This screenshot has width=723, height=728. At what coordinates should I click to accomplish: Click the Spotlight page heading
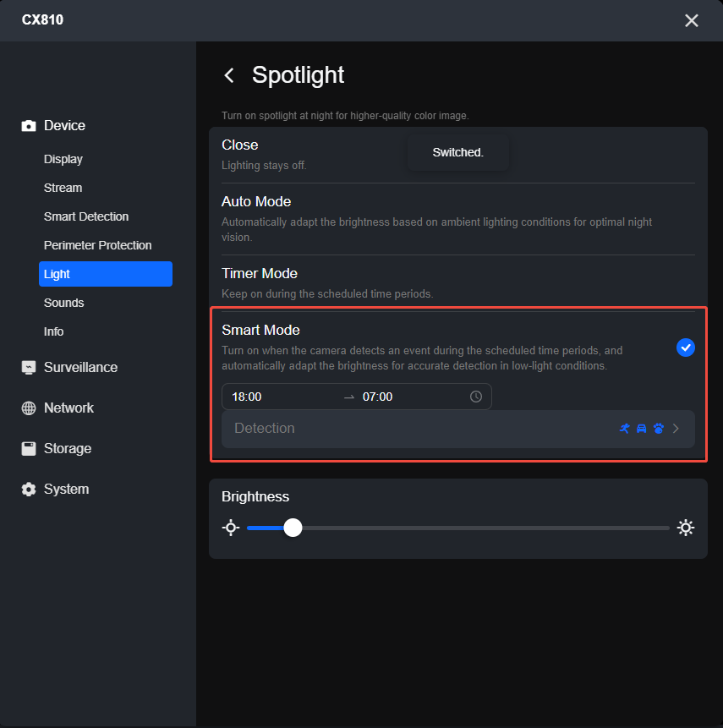[298, 75]
